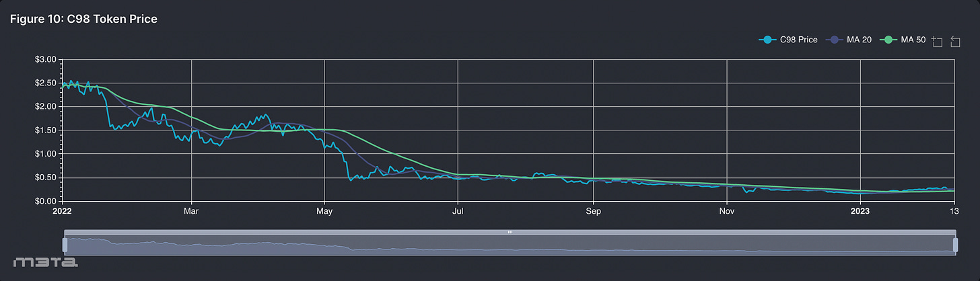This screenshot has height=281, width=980.
Task: Click the "Figure 10: C98 Token Price" title
Action: pos(83,19)
